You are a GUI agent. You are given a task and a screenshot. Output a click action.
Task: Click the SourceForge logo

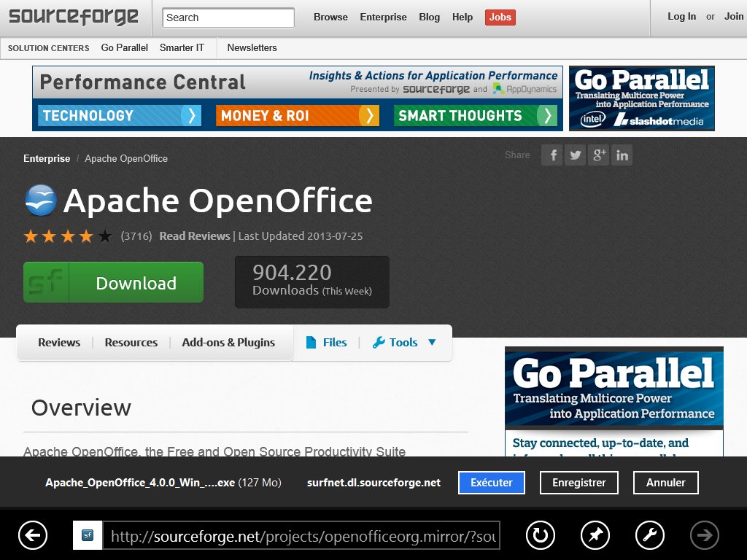74,17
